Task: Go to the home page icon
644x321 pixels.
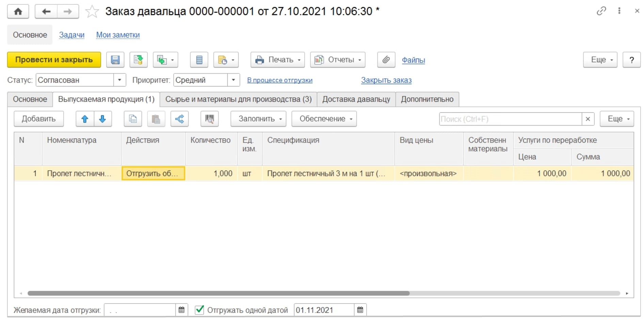Action: 18,12
